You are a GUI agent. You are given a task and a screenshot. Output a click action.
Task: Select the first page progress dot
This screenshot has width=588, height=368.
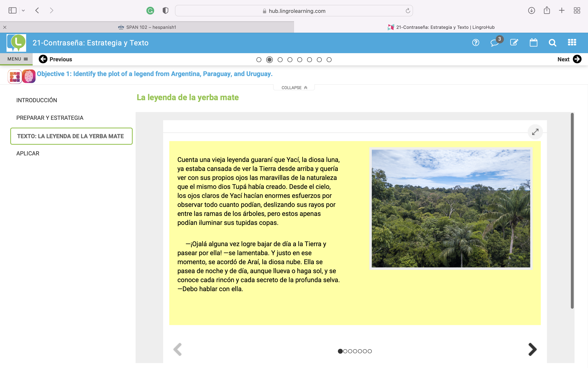click(259, 60)
